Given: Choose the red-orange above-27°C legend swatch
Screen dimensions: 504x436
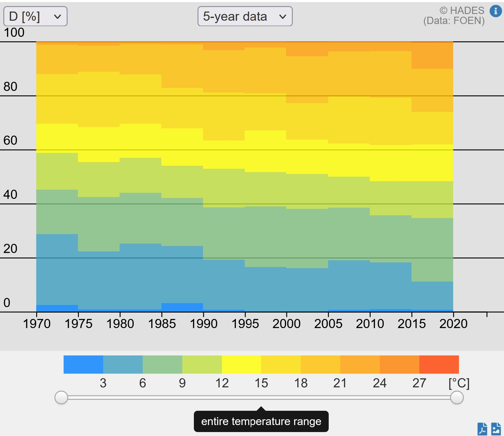Looking at the screenshot, I should [439, 365].
